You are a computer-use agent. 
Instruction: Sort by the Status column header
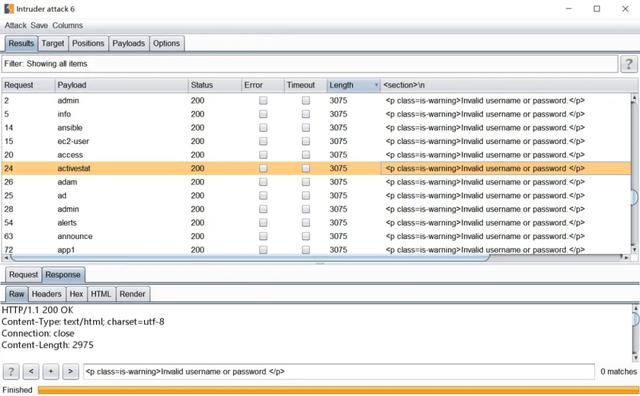[x=215, y=85]
